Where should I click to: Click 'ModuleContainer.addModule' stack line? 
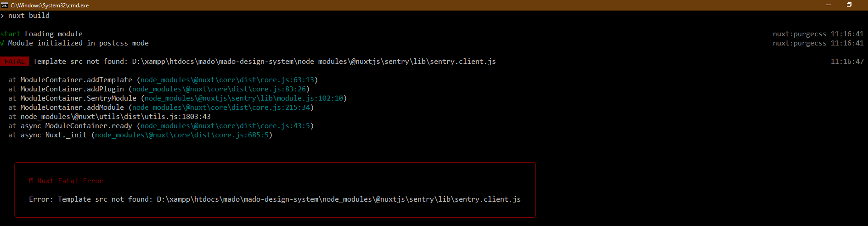161,107
